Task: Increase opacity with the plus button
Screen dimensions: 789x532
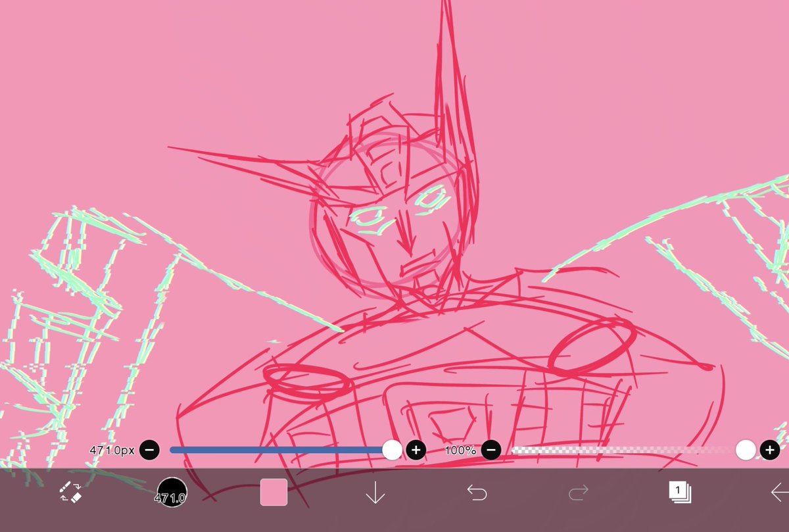Action: coord(770,450)
